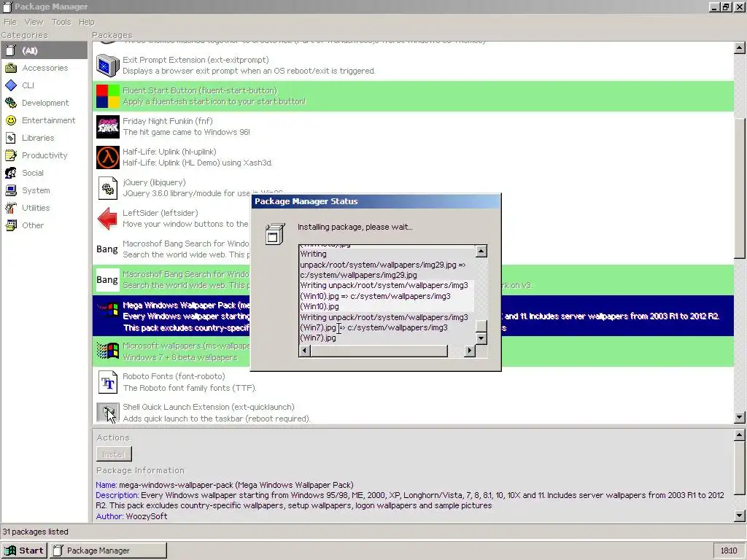The image size is (747, 560).
Task: Click the LeftSider red arrow icon
Action: coord(108,219)
